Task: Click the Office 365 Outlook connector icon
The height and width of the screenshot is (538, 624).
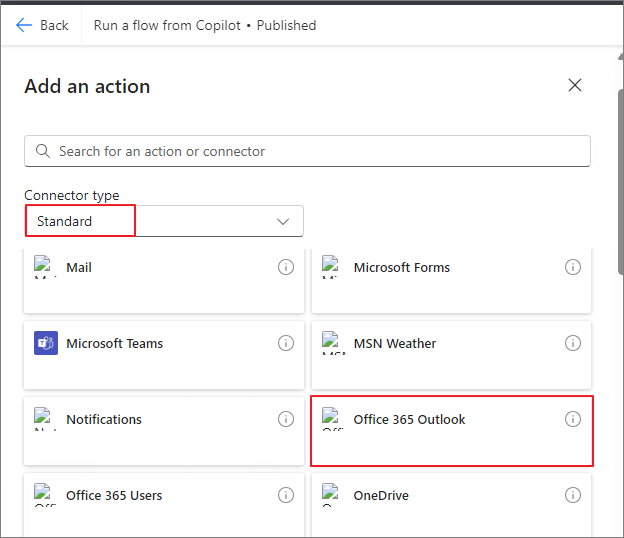Action: [331, 418]
